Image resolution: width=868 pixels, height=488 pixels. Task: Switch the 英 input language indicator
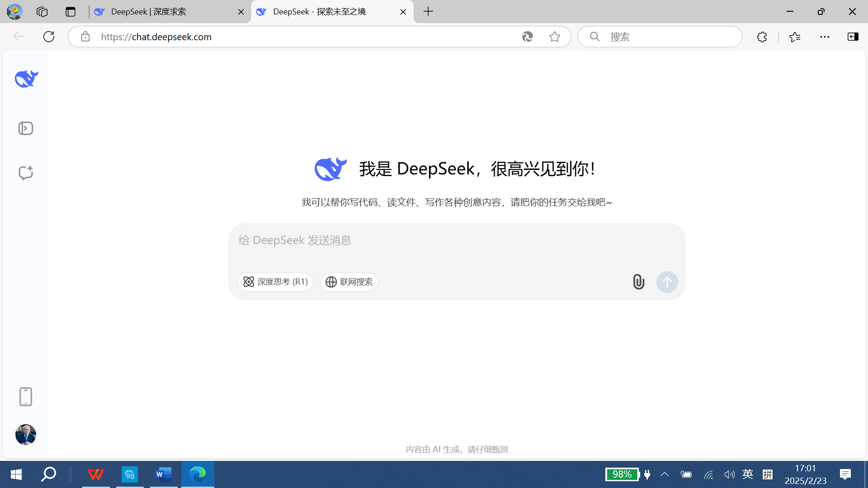coord(748,474)
